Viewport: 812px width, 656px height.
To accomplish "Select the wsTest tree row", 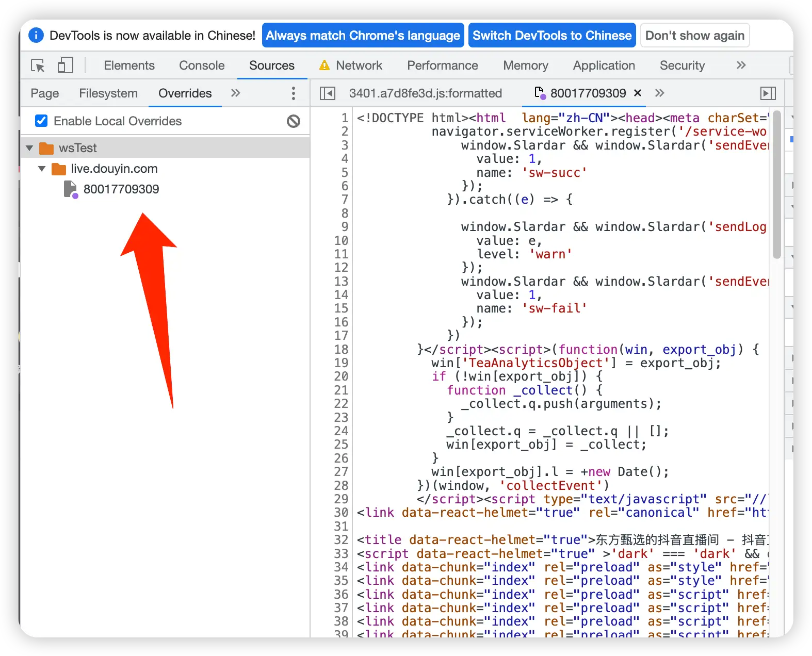I will click(165, 149).
